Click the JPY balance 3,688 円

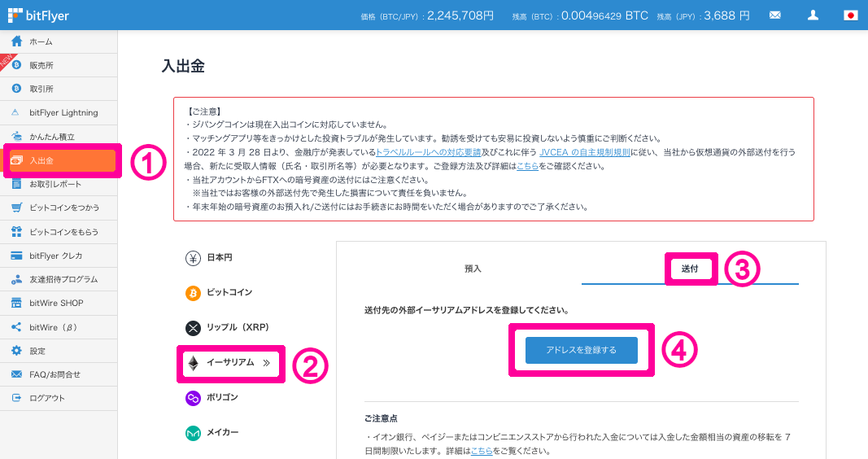pos(726,15)
